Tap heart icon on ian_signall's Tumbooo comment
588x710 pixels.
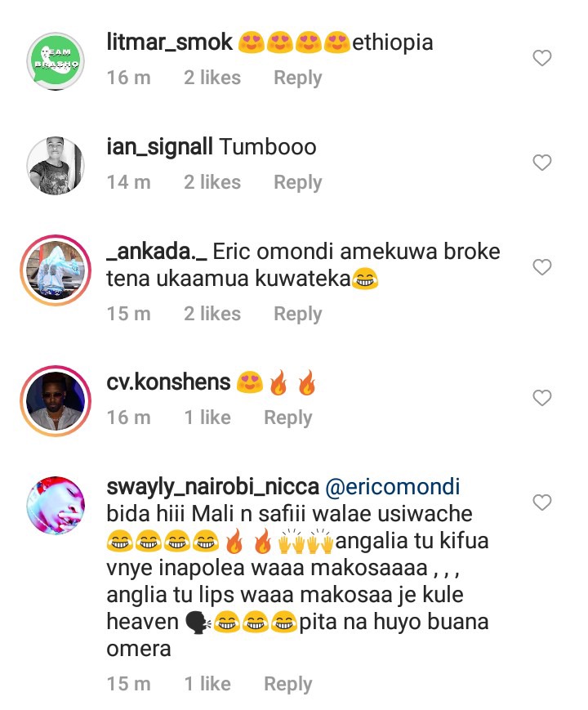click(541, 163)
